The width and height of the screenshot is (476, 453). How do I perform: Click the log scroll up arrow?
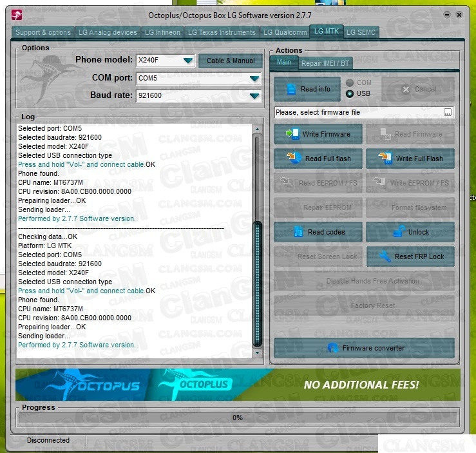(258, 129)
